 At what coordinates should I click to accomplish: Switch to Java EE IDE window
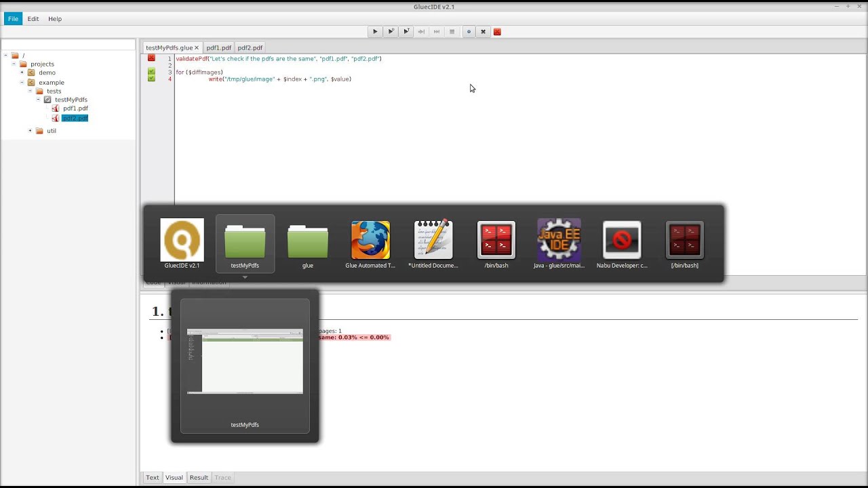point(559,243)
